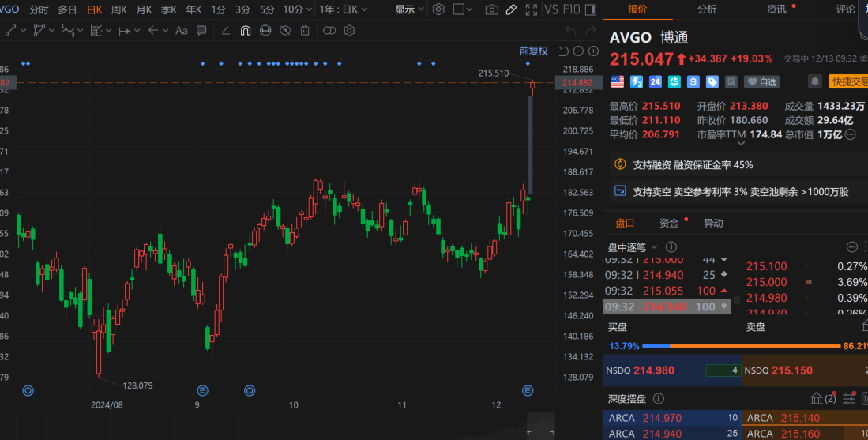Screen dimensions: 868x440
Task: Click the blue dollar sign badge
Action: [693, 82]
